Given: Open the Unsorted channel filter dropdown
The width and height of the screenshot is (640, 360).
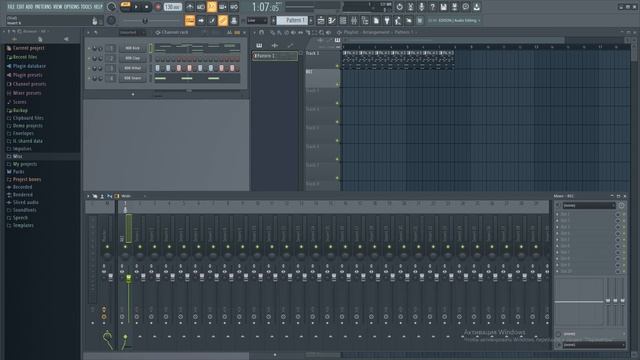Looking at the screenshot, I should click(131, 33).
